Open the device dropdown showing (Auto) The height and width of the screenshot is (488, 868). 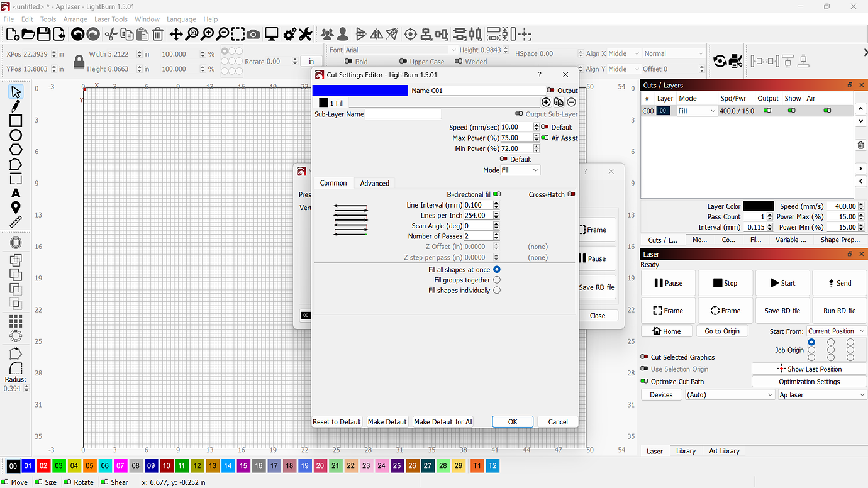730,394
